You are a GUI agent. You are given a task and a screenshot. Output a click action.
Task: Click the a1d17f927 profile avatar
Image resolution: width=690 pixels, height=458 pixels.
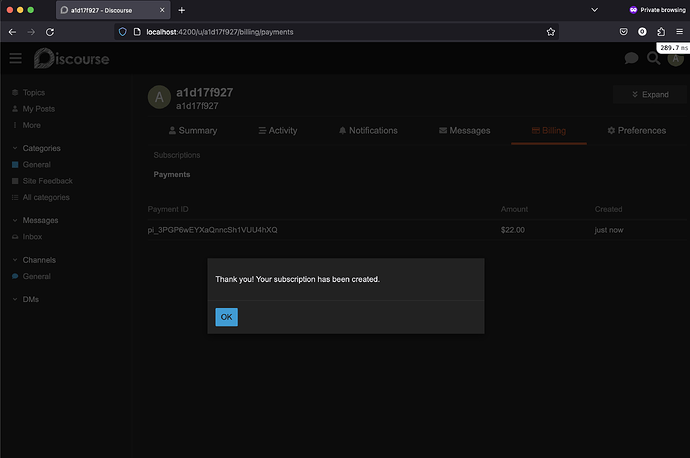(159, 97)
